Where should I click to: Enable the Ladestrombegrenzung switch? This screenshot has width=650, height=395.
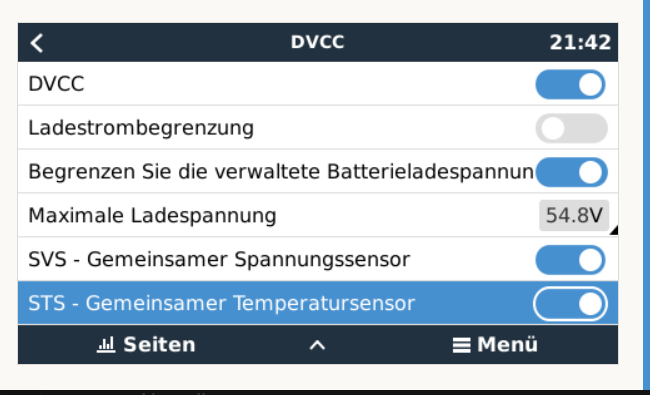571,128
